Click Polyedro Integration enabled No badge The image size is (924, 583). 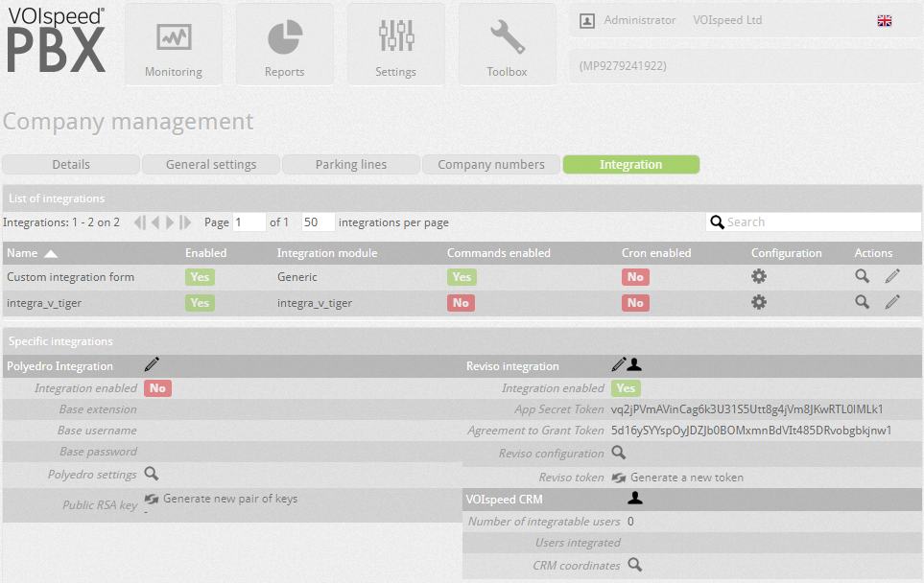157,388
